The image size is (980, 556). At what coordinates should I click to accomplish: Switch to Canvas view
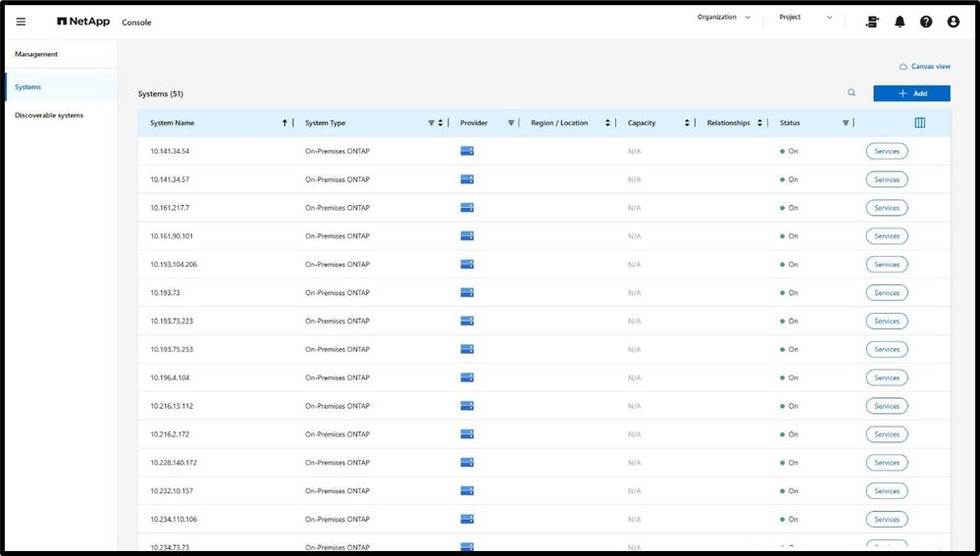click(x=924, y=67)
